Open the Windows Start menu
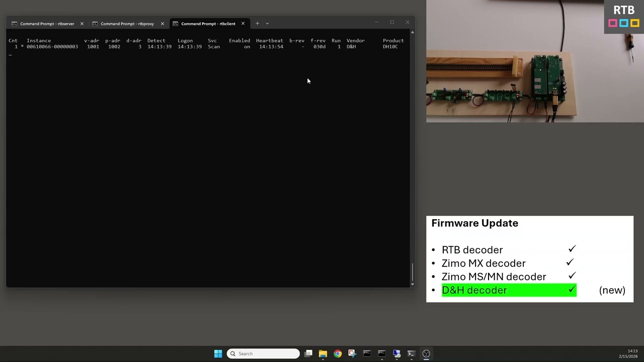 (218, 353)
